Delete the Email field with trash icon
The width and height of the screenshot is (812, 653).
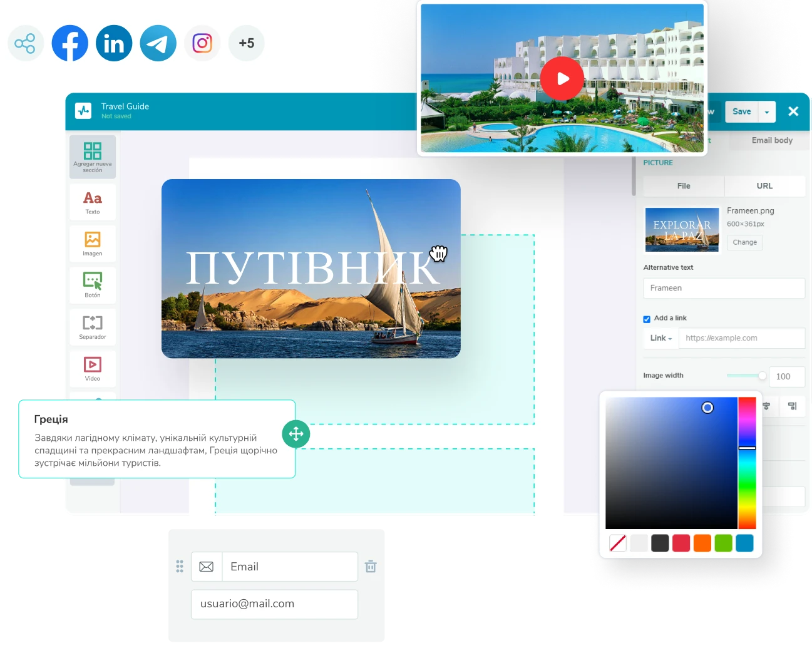(x=371, y=567)
